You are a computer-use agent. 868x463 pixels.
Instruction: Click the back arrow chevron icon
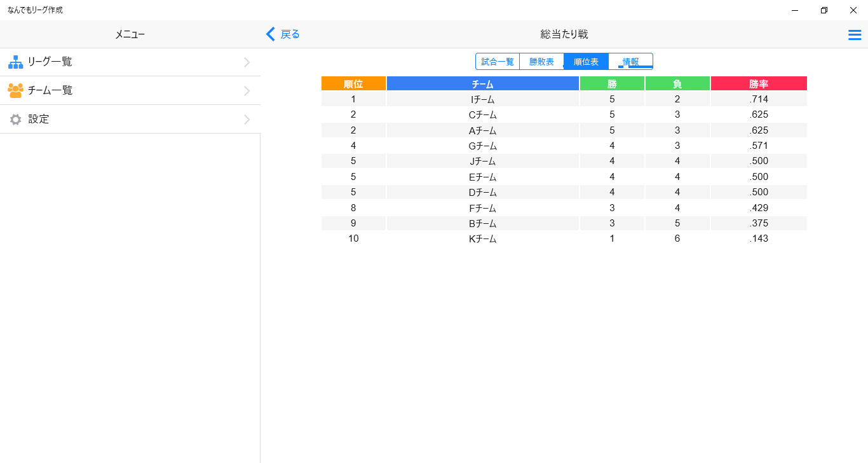point(271,34)
